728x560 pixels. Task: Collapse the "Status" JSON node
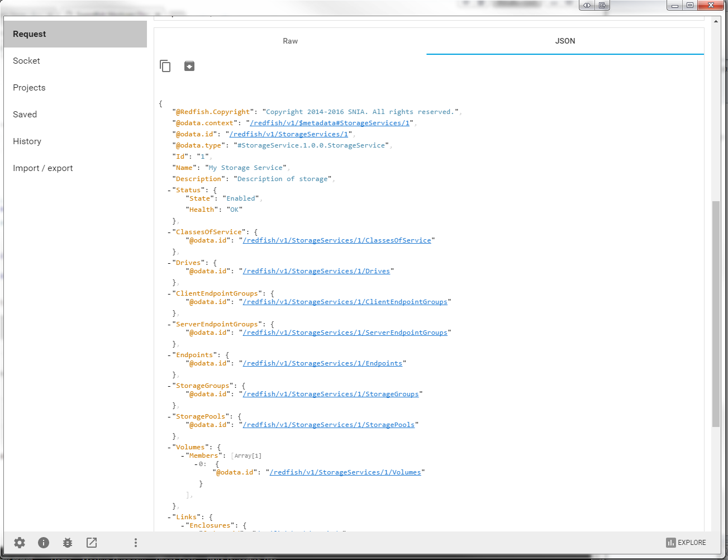tap(169, 191)
